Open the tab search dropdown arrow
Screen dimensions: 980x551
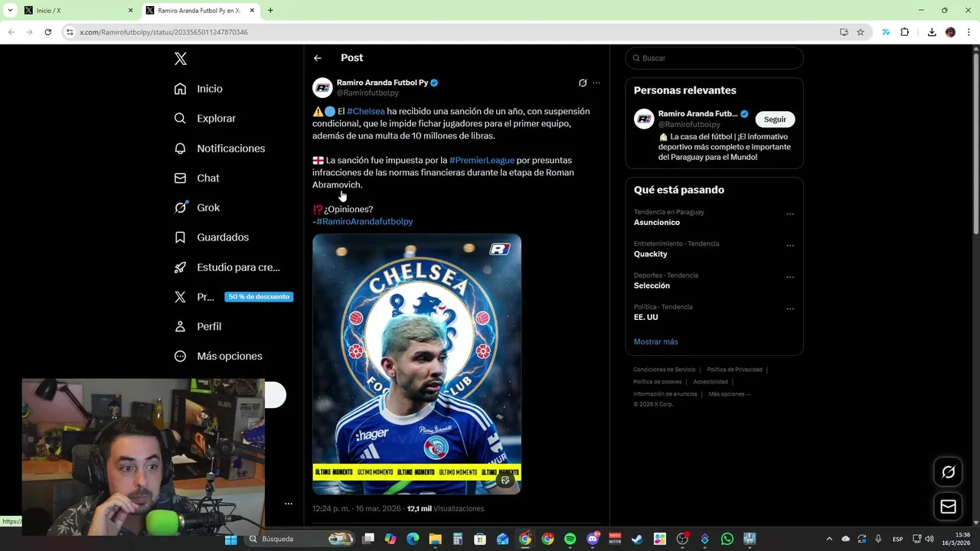point(10,11)
